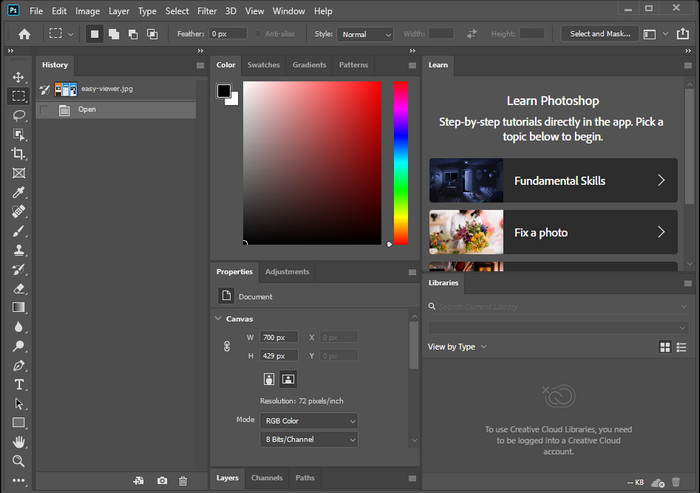Choose Intersect with selection mode
This screenshot has width=700, height=493.
(152, 34)
